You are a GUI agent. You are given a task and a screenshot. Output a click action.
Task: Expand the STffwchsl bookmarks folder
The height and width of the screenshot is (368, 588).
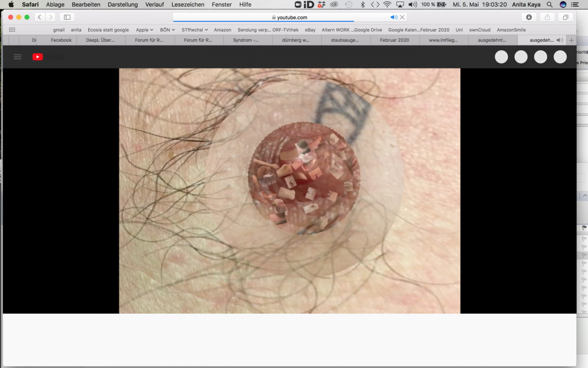pyautogui.click(x=195, y=30)
